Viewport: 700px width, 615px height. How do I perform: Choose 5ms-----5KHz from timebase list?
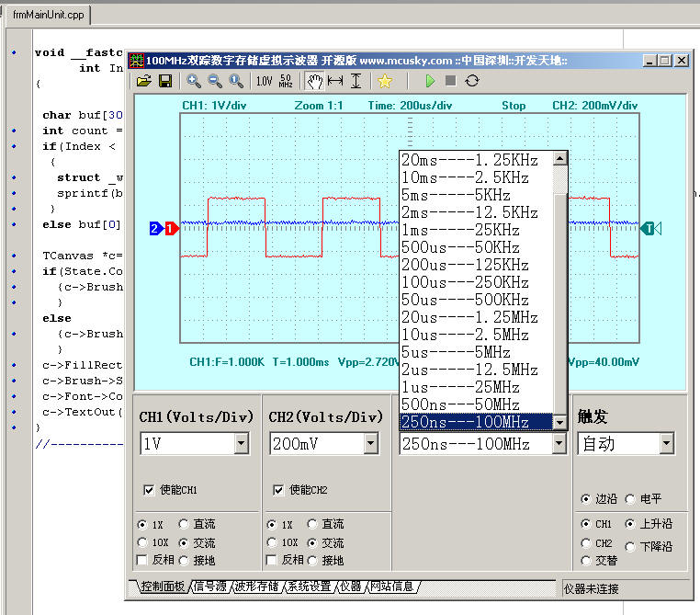(x=477, y=195)
